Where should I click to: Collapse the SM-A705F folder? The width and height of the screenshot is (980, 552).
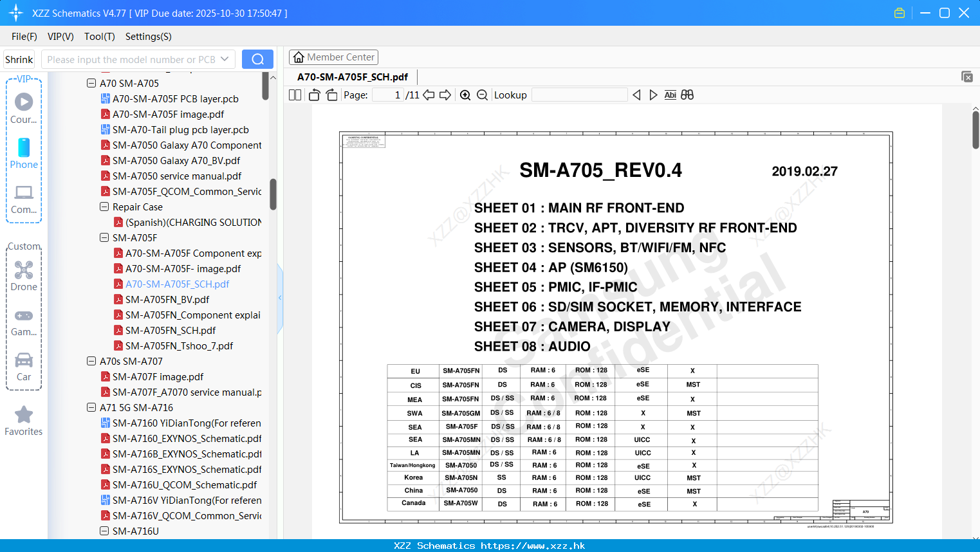tap(104, 237)
